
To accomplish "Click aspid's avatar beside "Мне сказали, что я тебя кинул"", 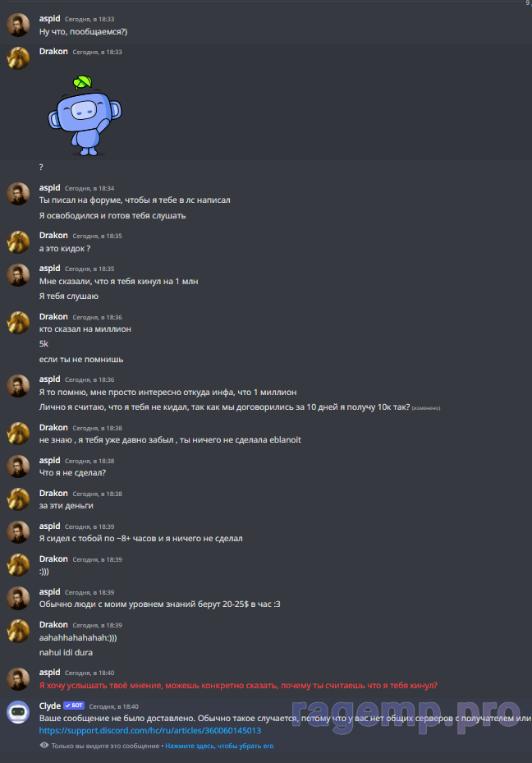I will tap(18, 275).
